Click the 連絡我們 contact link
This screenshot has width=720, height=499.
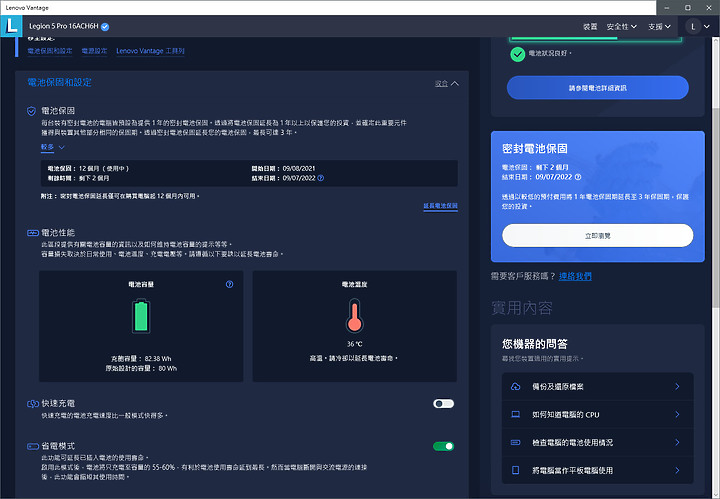pos(575,276)
